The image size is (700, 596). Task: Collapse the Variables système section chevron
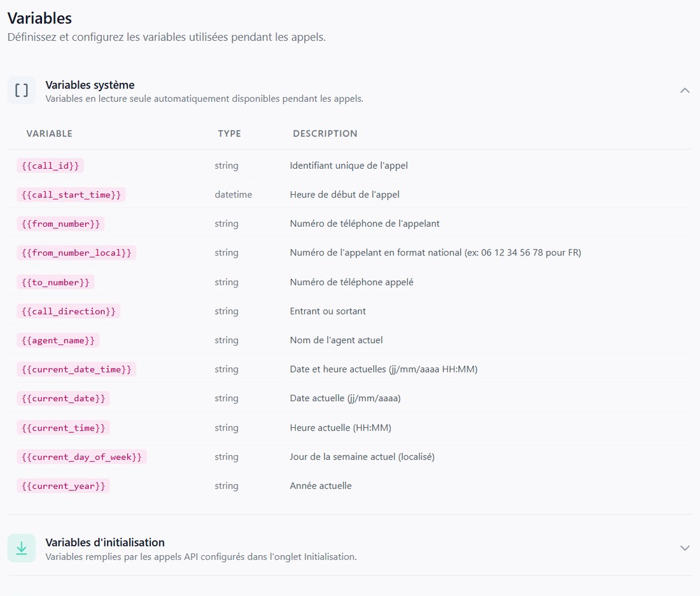point(685,90)
